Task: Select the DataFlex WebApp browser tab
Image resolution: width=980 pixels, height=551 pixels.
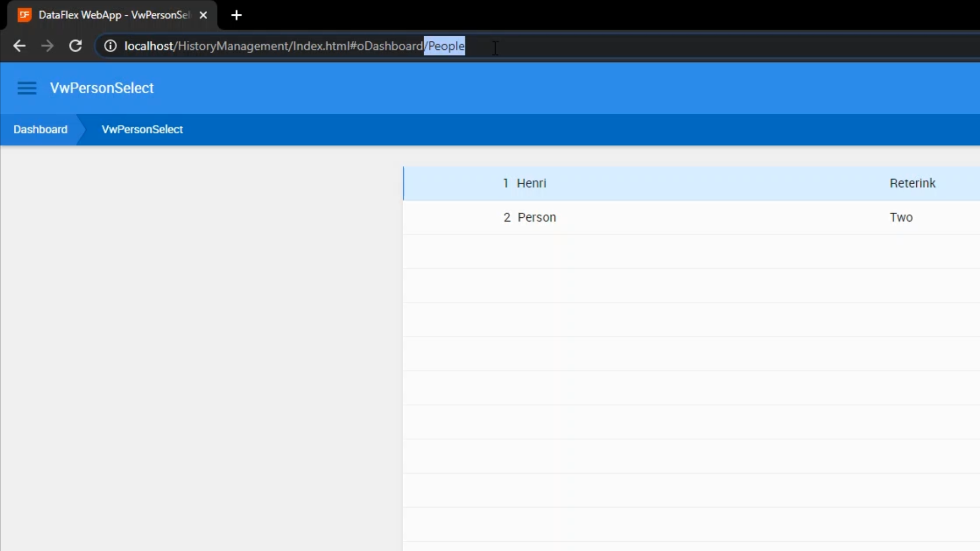Action: pyautogui.click(x=113, y=15)
